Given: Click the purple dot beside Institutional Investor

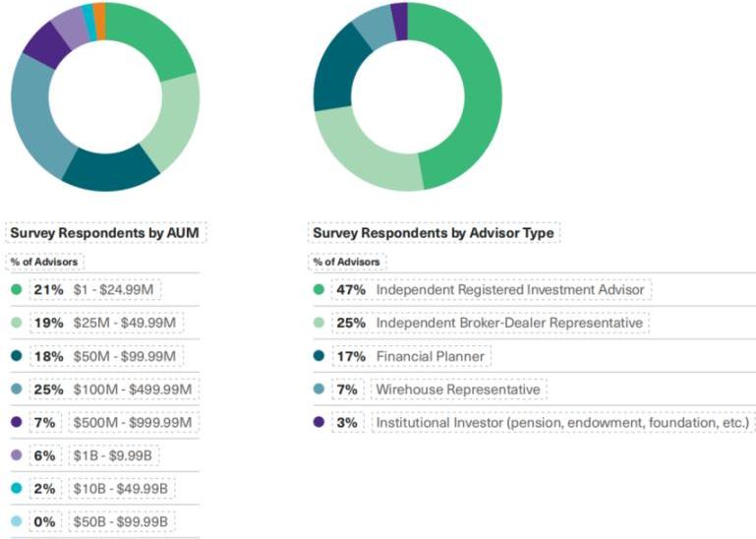Looking at the screenshot, I should pyautogui.click(x=318, y=422).
